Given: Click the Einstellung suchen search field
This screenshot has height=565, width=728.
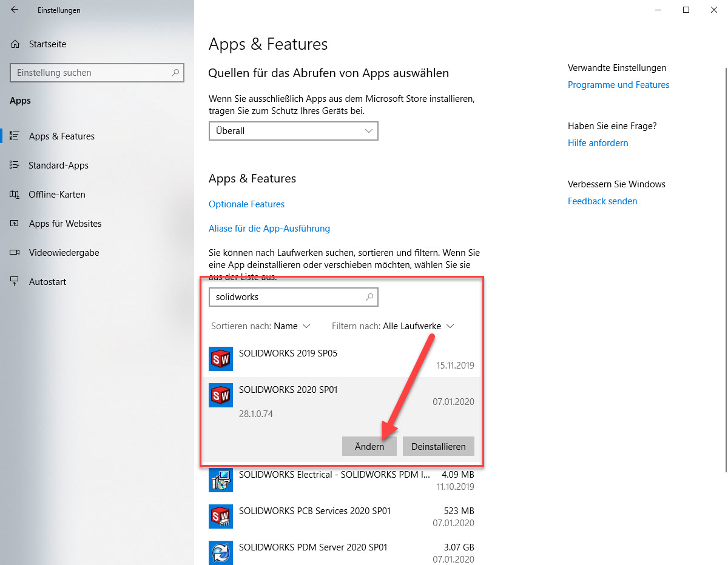Looking at the screenshot, I should [x=91, y=73].
